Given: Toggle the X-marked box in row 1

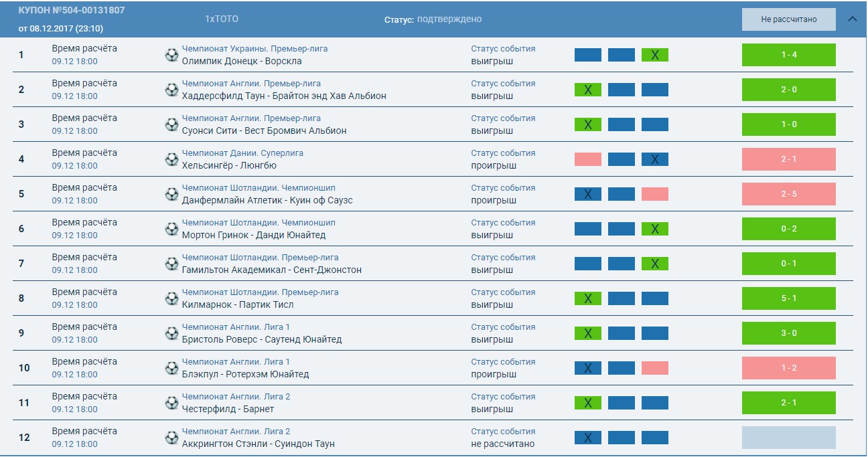Looking at the screenshot, I should tap(654, 55).
